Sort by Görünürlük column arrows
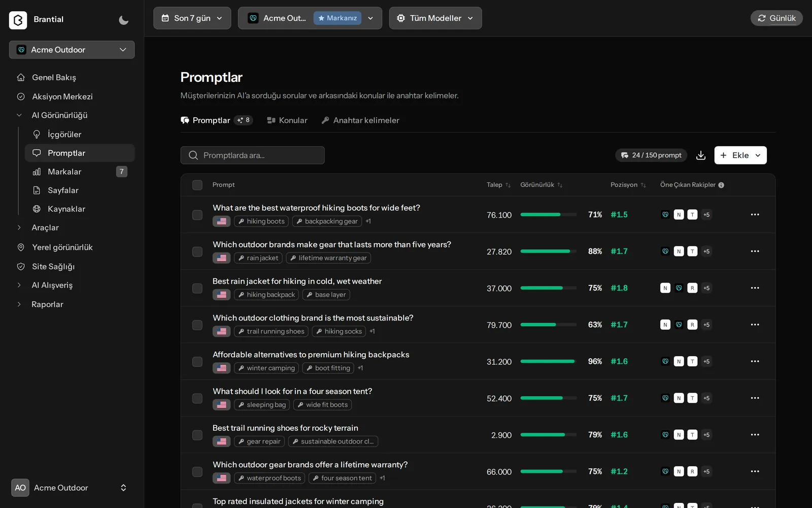 [560, 185]
